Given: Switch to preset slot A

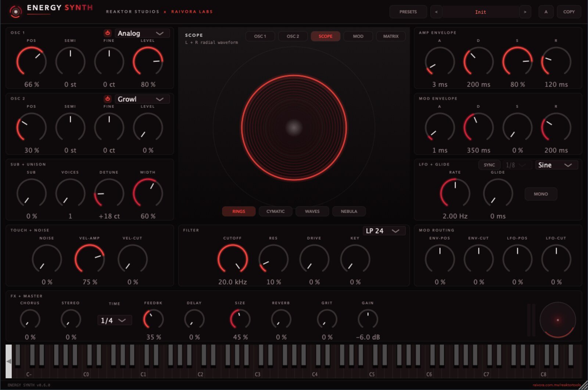Looking at the screenshot, I should [546, 12].
